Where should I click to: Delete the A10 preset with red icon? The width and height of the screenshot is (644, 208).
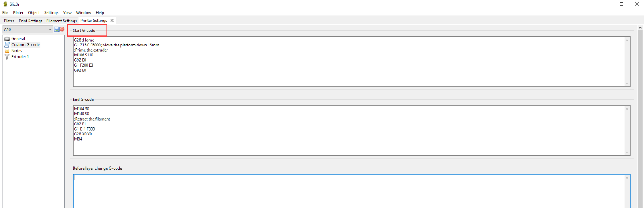[x=62, y=29]
